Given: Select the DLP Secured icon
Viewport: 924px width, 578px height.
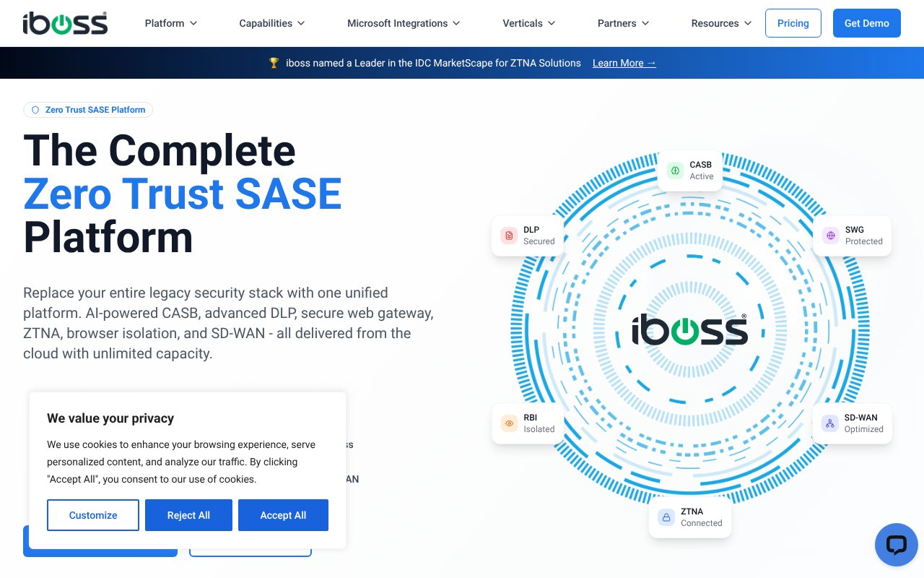Looking at the screenshot, I should [x=510, y=235].
